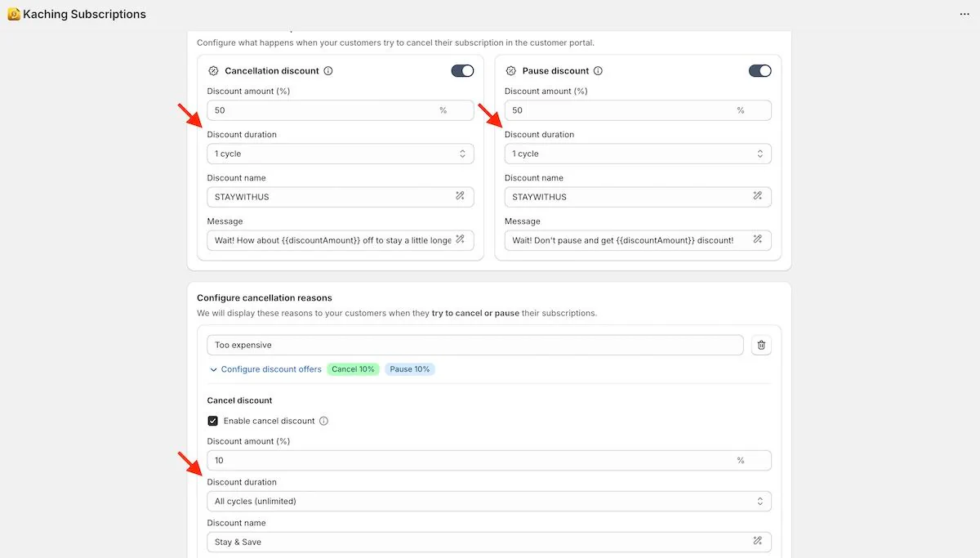Show info tooltip for Enable cancel discount

click(323, 421)
